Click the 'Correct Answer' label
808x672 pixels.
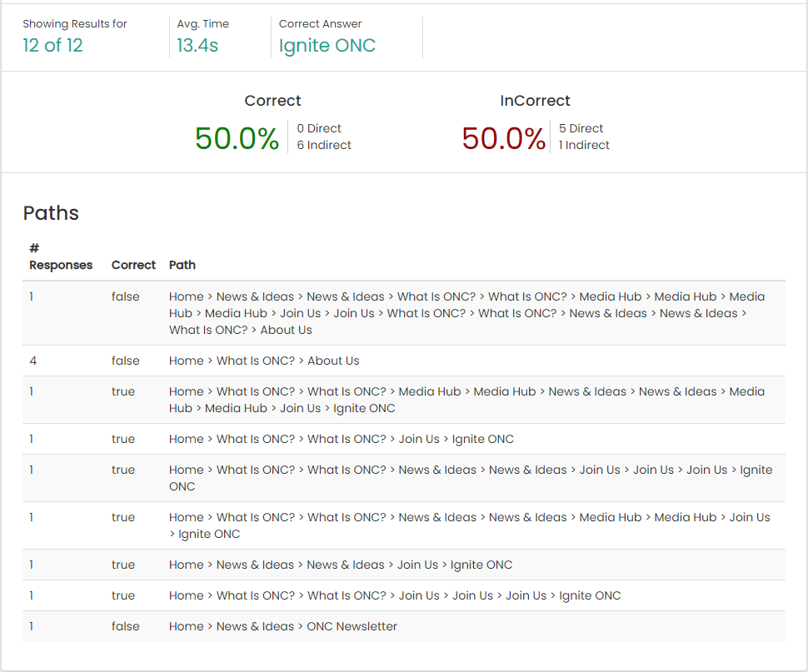click(x=320, y=23)
